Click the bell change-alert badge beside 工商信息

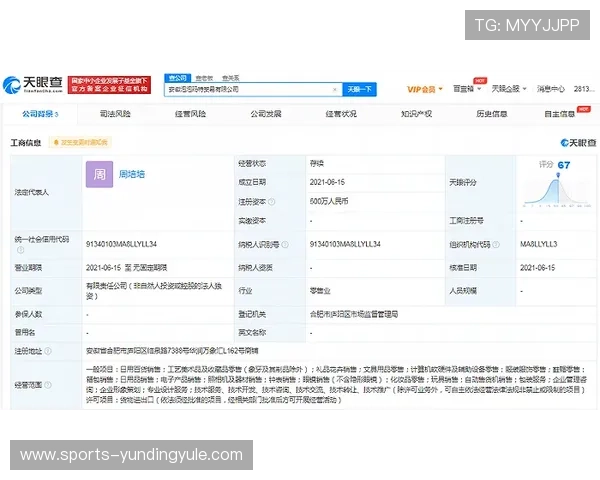click(x=80, y=143)
